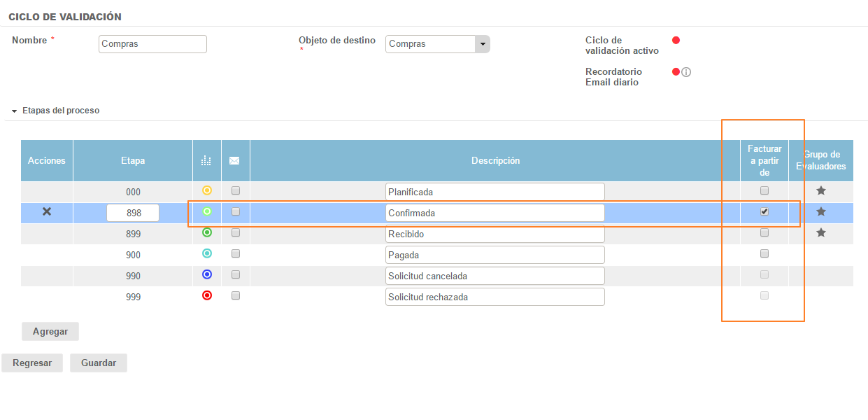
Task: Collapse the Etapas del proceso section
Action: pyautogui.click(x=15, y=111)
